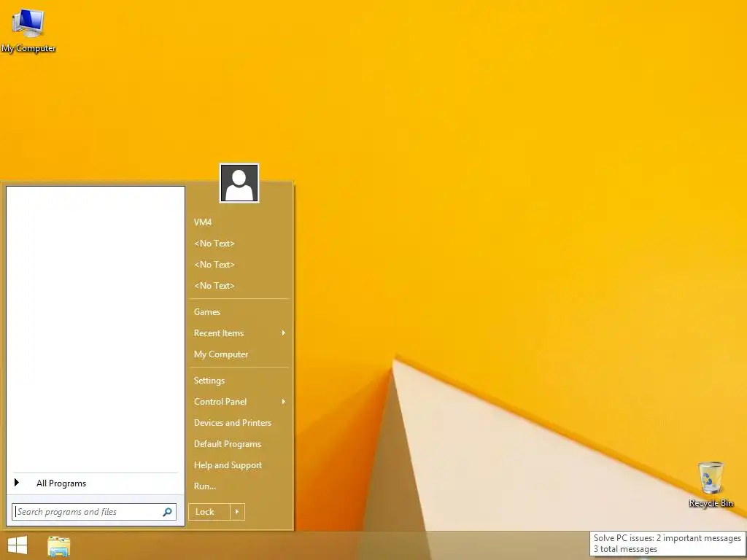
Task: Expand the Recent Items submenu arrow
Action: click(284, 332)
